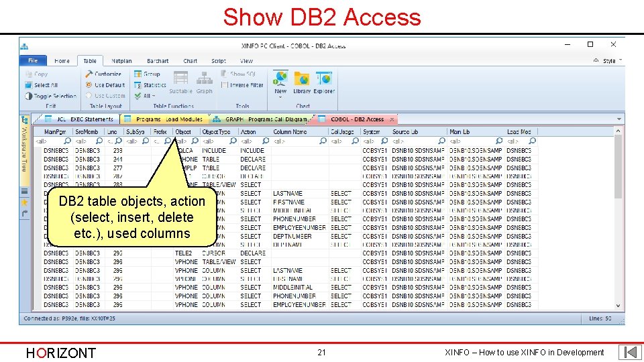
Task: Click the Main Lib filter field
Action: tap(475, 141)
